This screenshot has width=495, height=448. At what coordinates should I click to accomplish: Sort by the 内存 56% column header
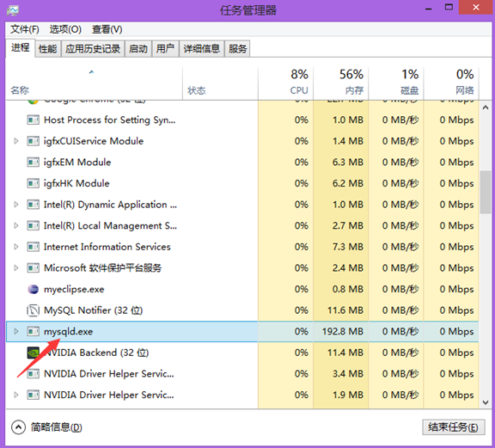[x=341, y=83]
